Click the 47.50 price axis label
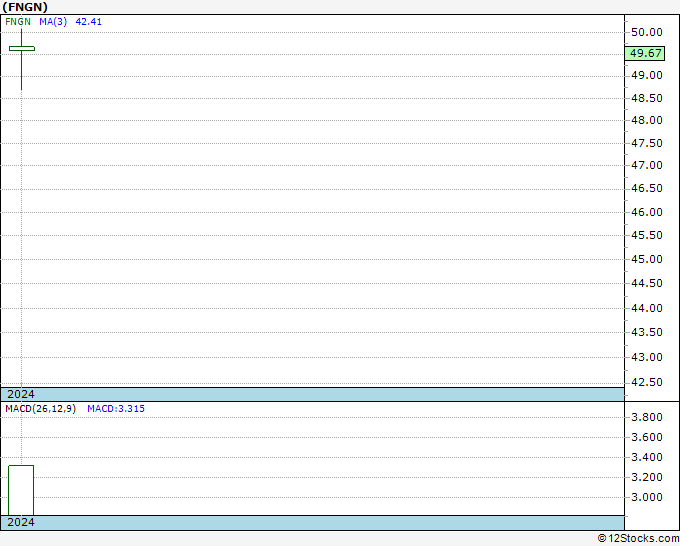This screenshot has height=546, width=680. (647, 143)
